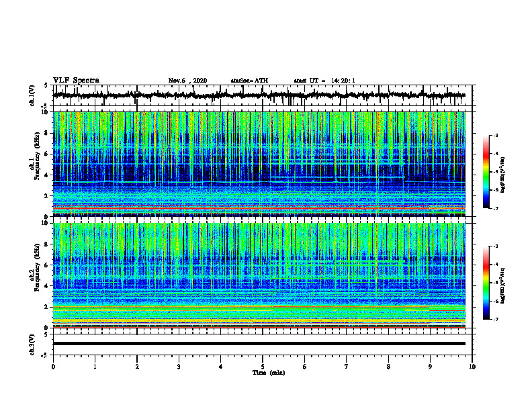
Task: Click the "-7" label on ch.2 color bar
Action: tap(496, 319)
